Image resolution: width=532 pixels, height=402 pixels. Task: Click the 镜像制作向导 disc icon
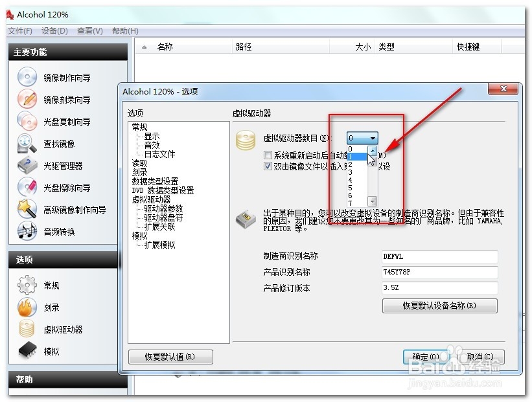coord(27,76)
